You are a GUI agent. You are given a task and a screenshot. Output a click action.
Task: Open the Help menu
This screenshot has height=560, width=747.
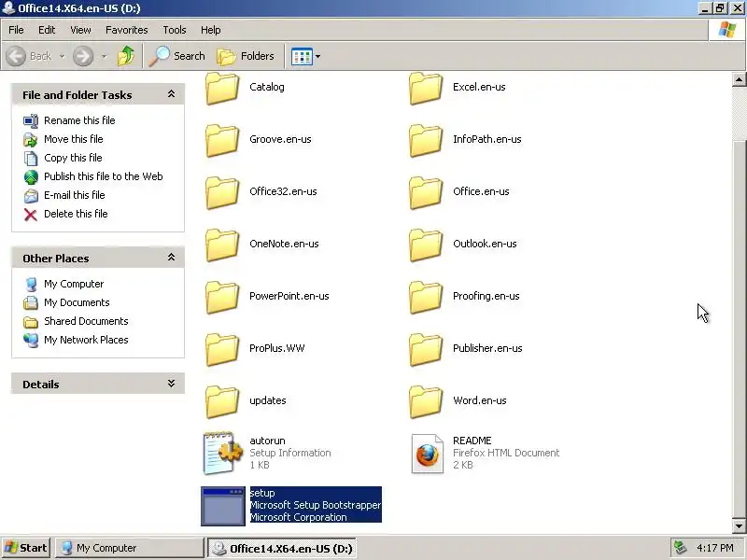pyautogui.click(x=210, y=30)
